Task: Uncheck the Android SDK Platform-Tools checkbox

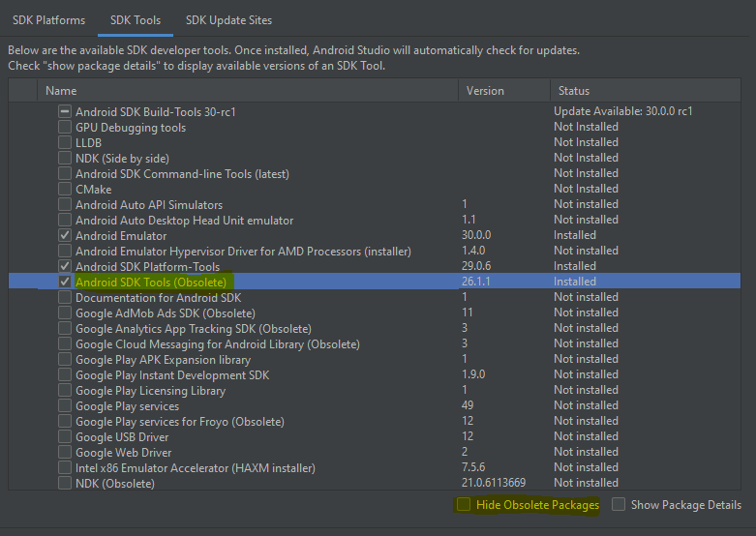Action: (x=65, y=267)
